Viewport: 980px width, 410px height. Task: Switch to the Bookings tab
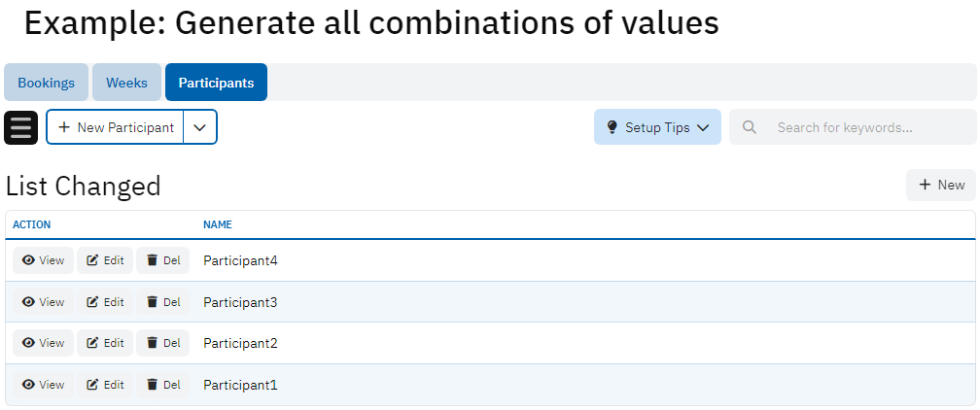point(46,83)
